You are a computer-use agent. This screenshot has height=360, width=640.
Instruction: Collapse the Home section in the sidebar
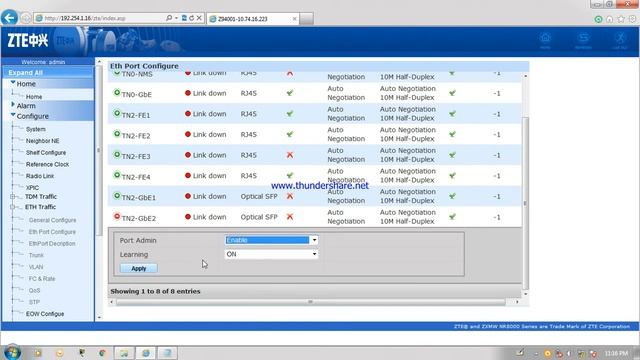tap(13, 83)
